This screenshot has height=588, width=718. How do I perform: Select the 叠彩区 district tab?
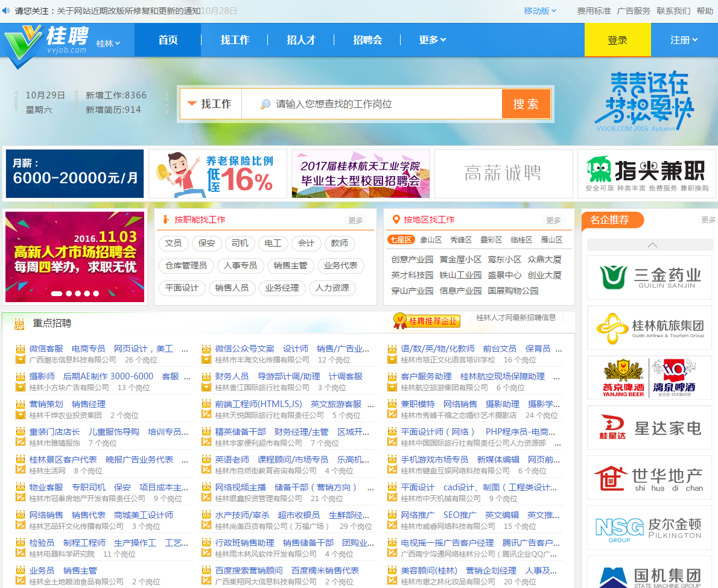pyautogui.click(x=491, y=240)
